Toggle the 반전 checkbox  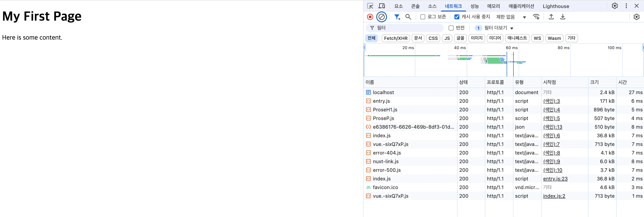451,28
